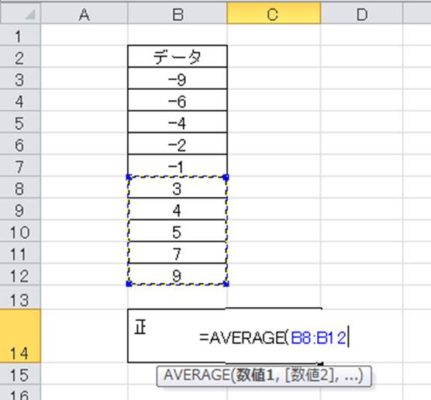This screenshot has height=400, width=431.
Task: Select row 7 header
Action: [x=20, y=166]
